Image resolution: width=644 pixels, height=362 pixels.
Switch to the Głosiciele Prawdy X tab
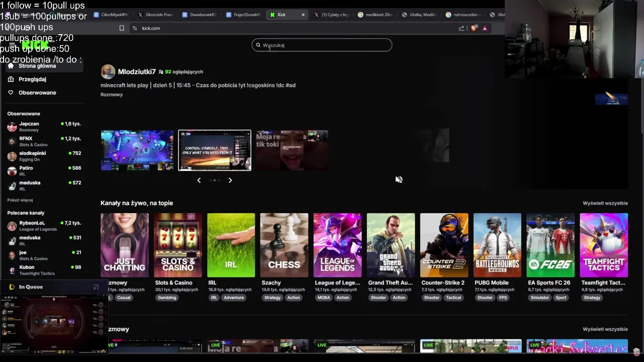[155, 15]
